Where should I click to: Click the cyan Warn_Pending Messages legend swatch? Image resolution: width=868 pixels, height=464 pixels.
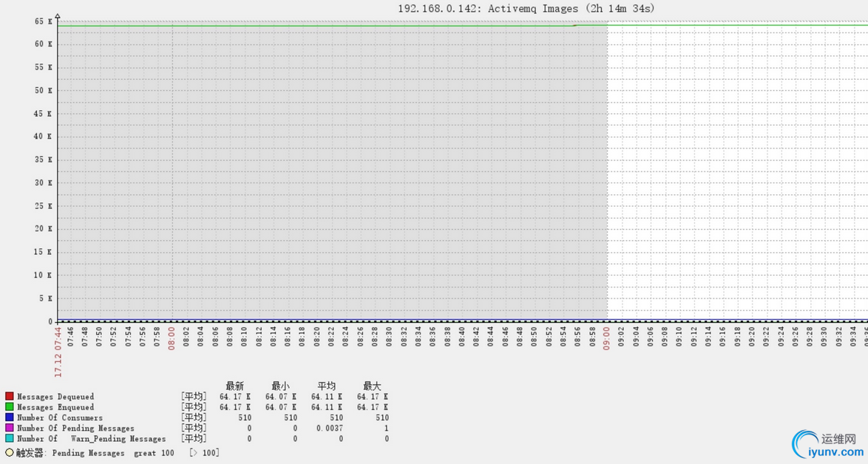(x=10, y=439)
